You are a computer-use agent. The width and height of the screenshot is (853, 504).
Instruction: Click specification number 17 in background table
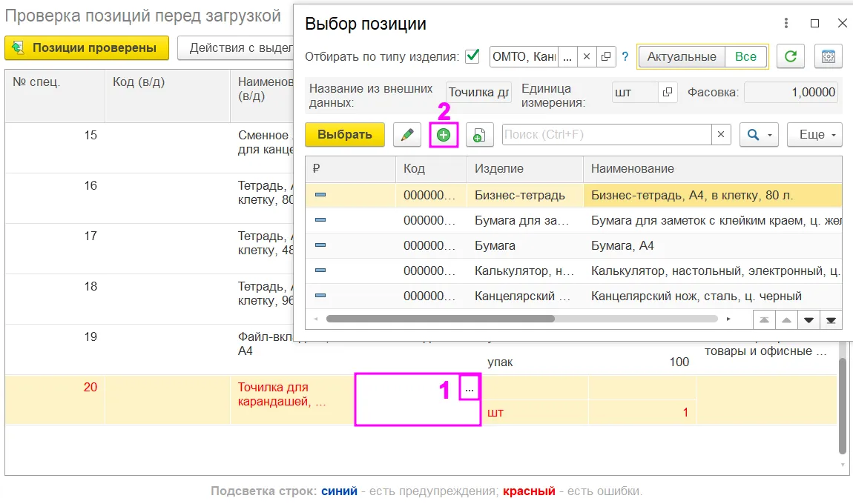pyautogui.click(x=90, y=236)
